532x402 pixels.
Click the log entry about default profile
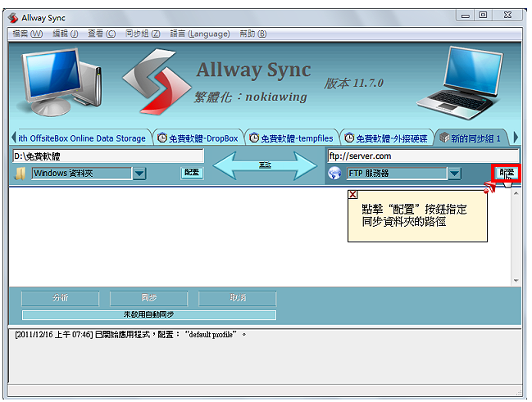130,335
